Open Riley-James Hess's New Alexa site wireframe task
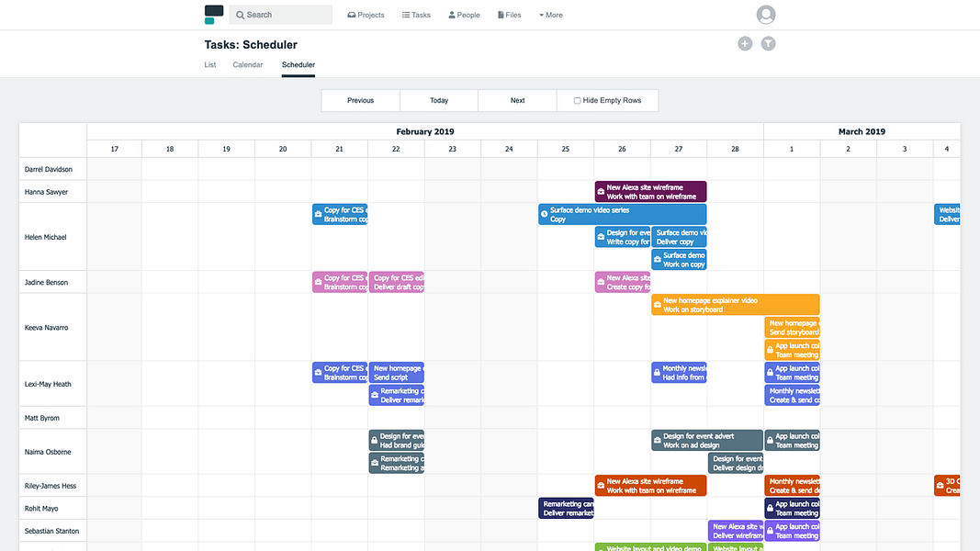The height and width of the screenshot is (551, 980). tap(650, 486)
